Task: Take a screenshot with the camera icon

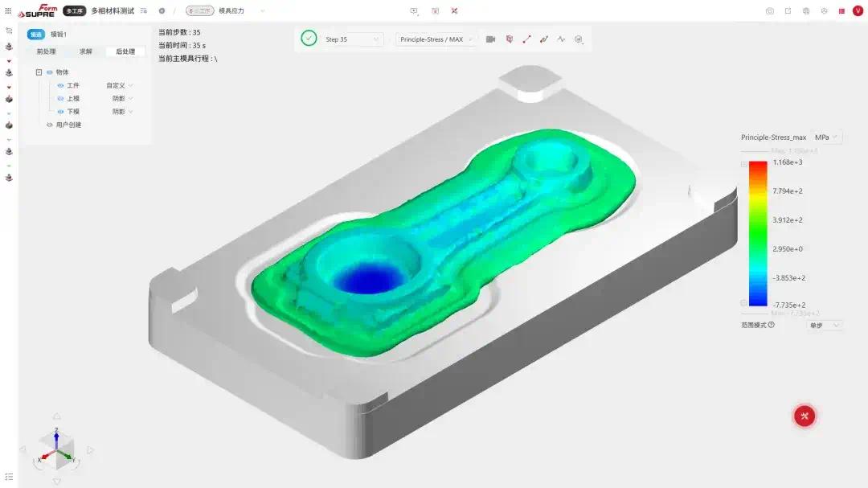Action: [x=769, y=11]
